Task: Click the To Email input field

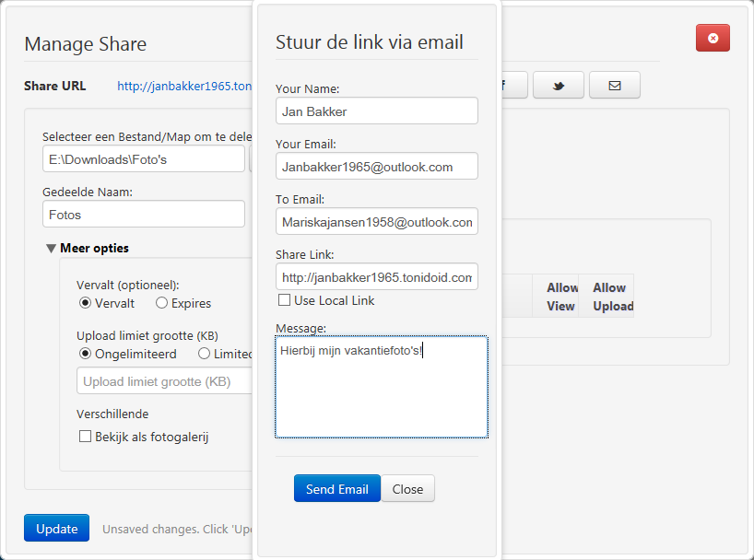Action: tap(376, 222)
